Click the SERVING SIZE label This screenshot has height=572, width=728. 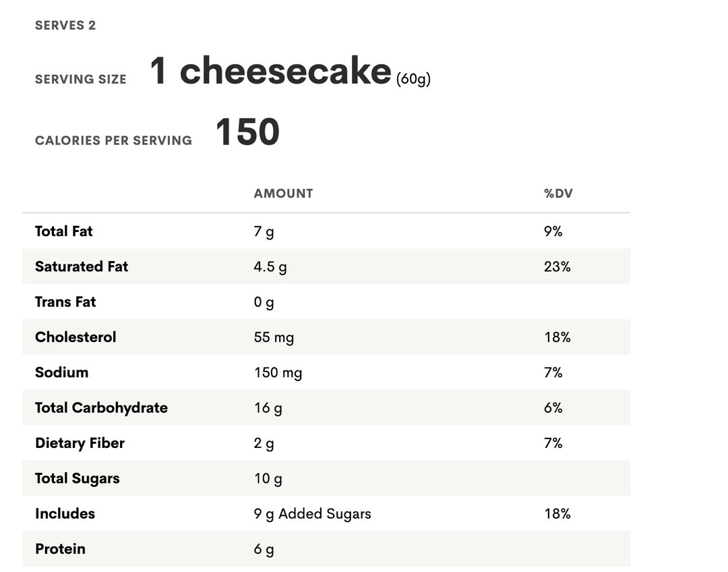tap(81, 80)
